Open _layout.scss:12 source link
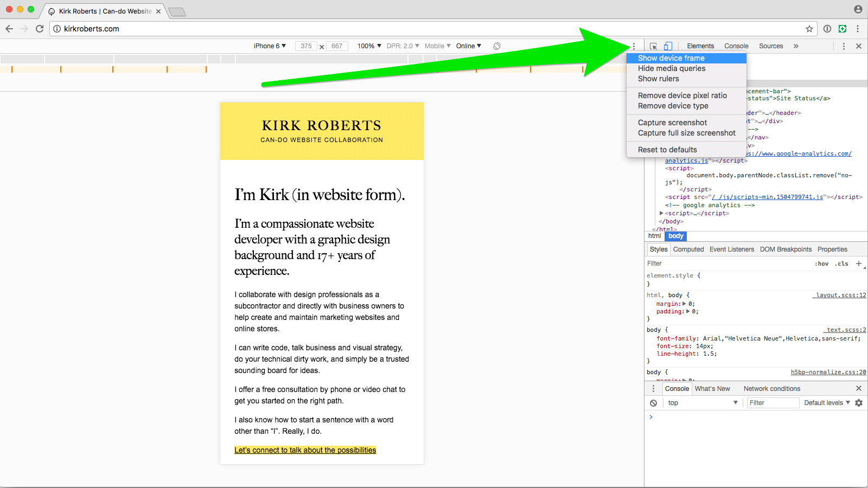Image resolution: width=868 pixels, height=488 pixels. point(839,296)
